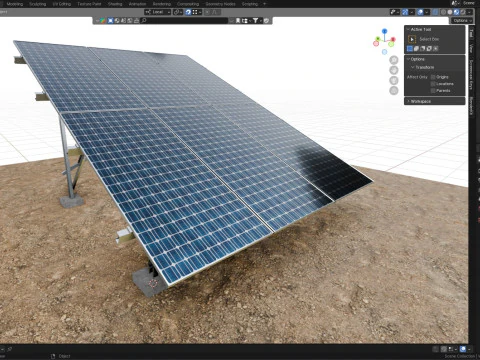Click the fifth filter icon before the search
Viewport: 480px width, 360px height.
[x=136, y=21]
